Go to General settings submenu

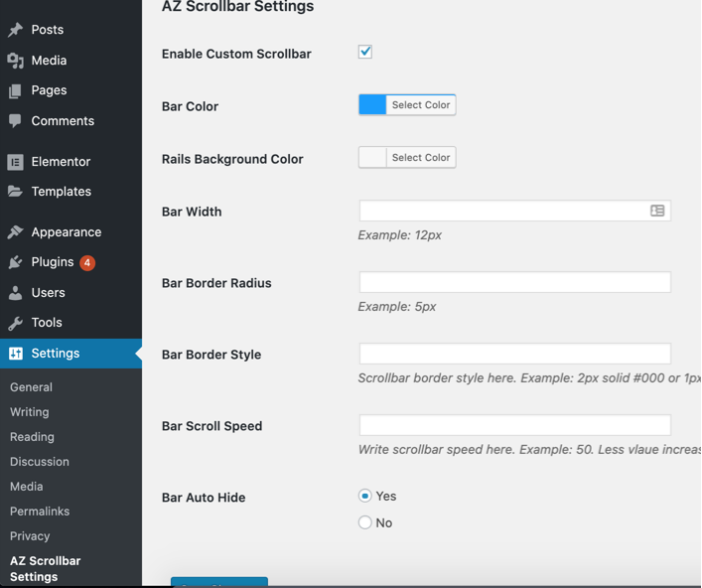tap(31, 387)
